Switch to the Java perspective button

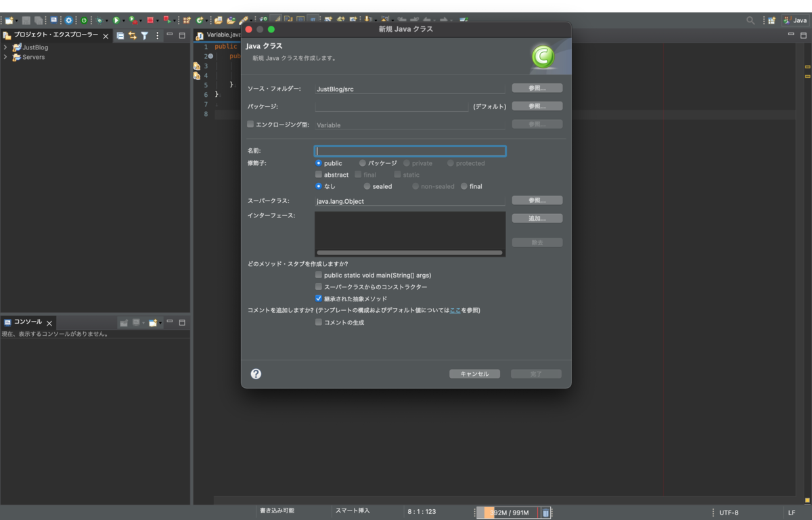(x=795, y=20)
